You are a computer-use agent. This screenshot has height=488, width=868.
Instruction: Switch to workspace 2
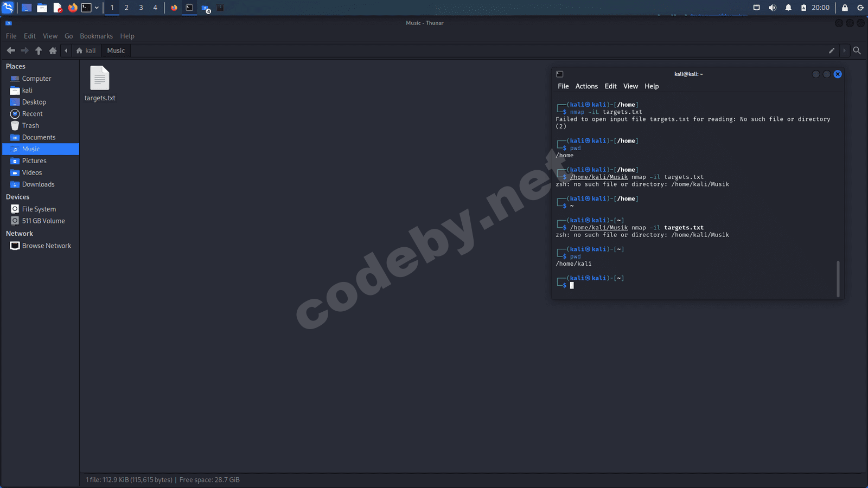point(126,8)
